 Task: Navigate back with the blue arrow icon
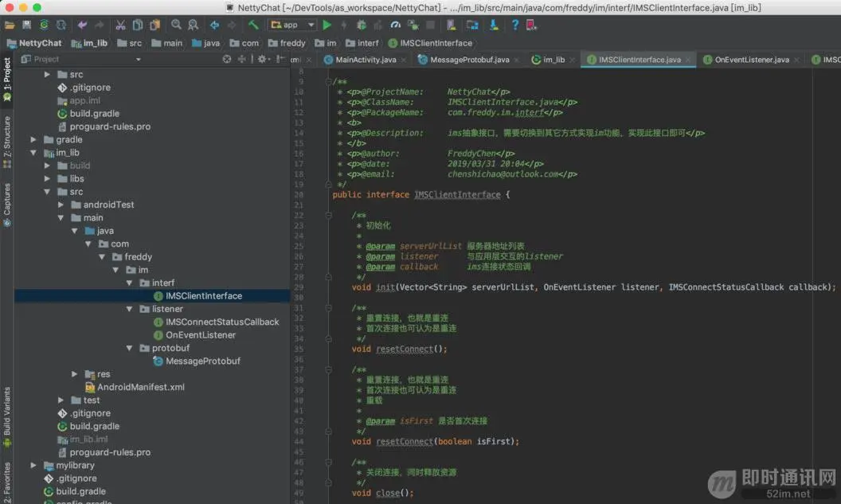tap(214, 25)
